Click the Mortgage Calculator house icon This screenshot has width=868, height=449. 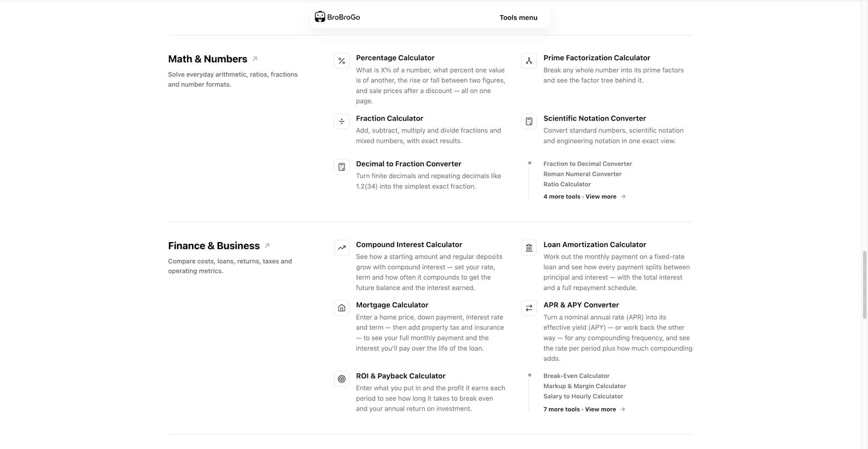click(x=342, y=308)
